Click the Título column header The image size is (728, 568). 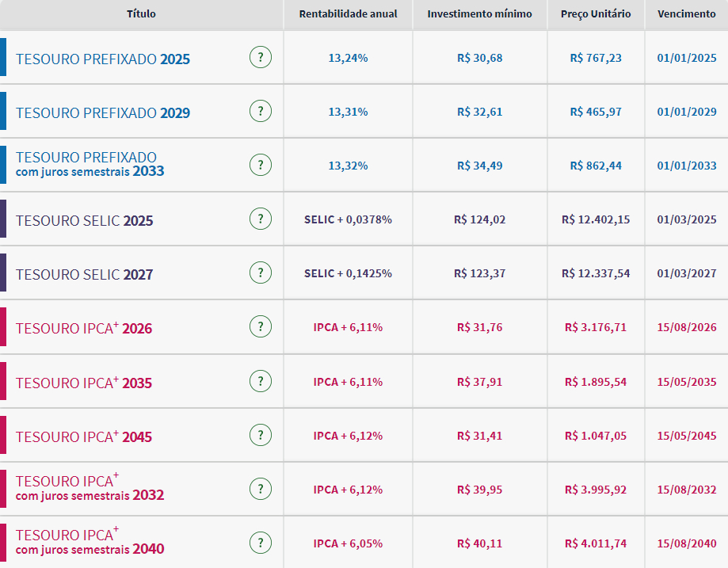[x=141, y=14]
